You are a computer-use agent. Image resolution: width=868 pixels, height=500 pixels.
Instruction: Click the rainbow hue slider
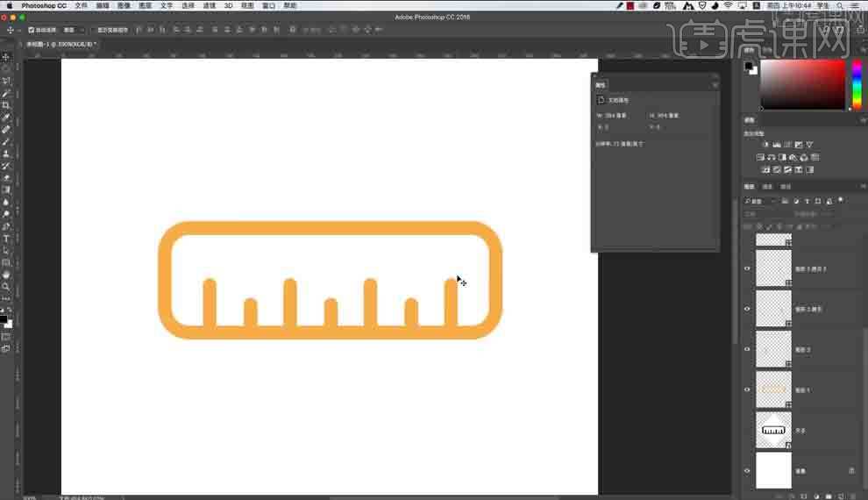[857, 85]
